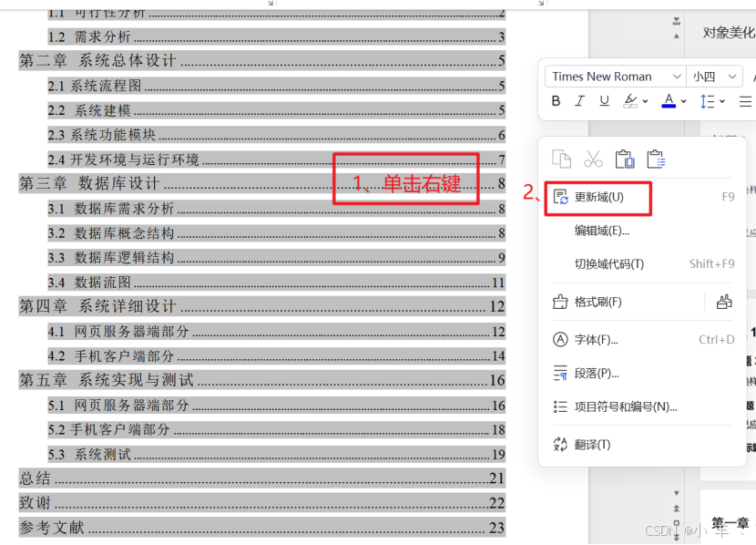
Task: Choose 编辑域(E)... menu entry
Action: pos(644,231)
